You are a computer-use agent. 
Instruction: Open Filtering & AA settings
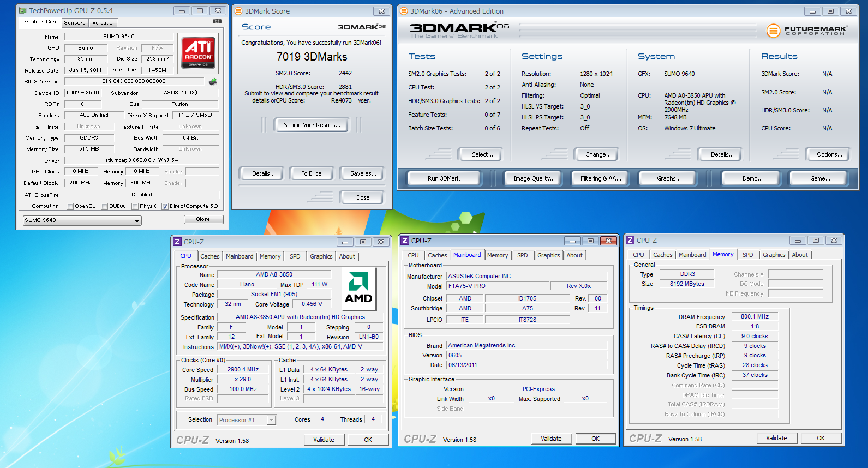click(x=601, y=178)
